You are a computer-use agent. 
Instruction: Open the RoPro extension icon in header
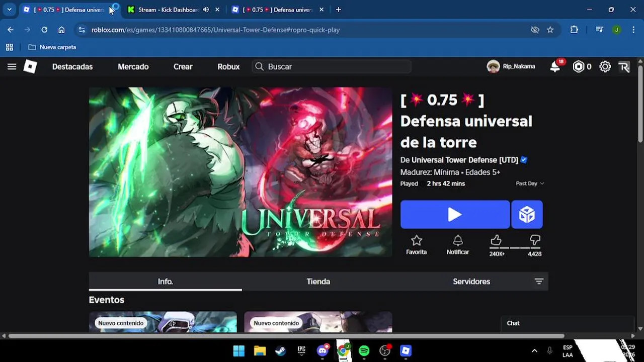(x=624, y=67)
